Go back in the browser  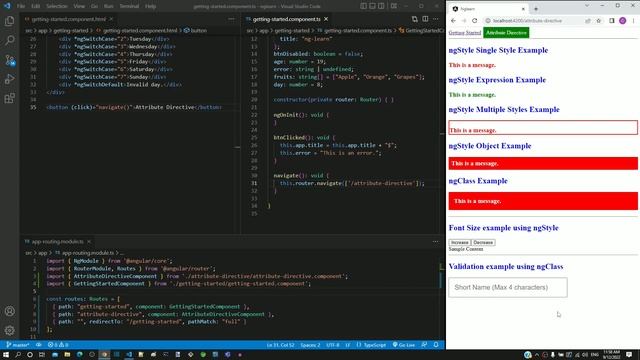453,21
